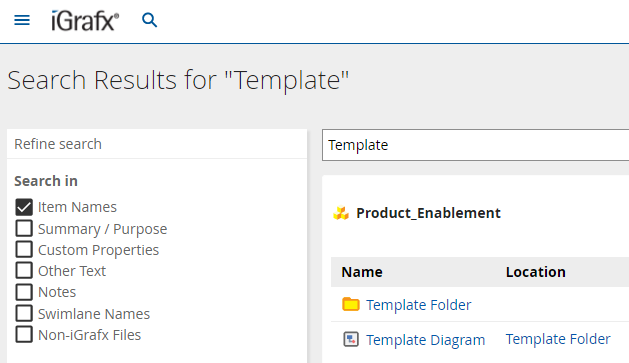Sort results by Location column header
Screen dimensions: 629x363
pos(536,272)
